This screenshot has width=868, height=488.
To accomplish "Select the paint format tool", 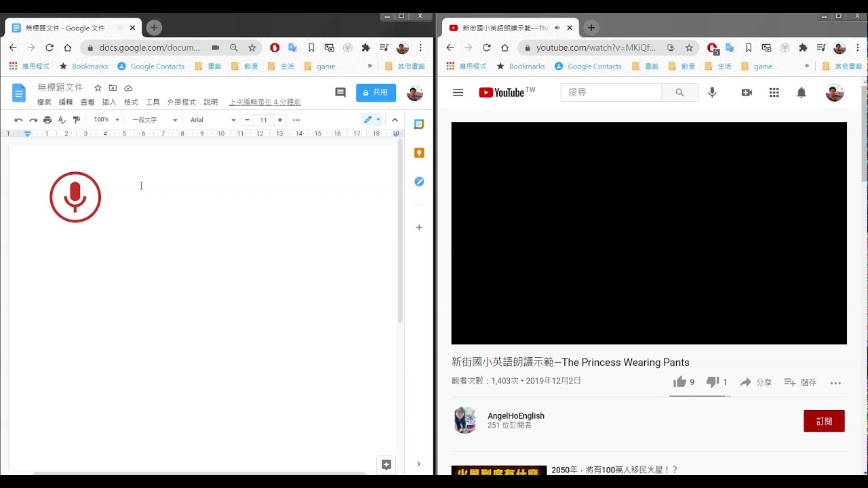I will pyautogui.click(x=76, y=120).
